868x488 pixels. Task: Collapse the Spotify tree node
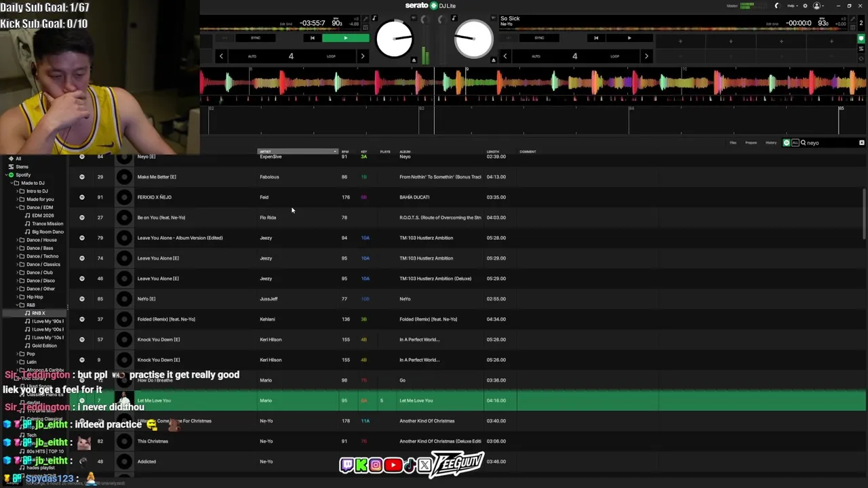tap(5, 175)
